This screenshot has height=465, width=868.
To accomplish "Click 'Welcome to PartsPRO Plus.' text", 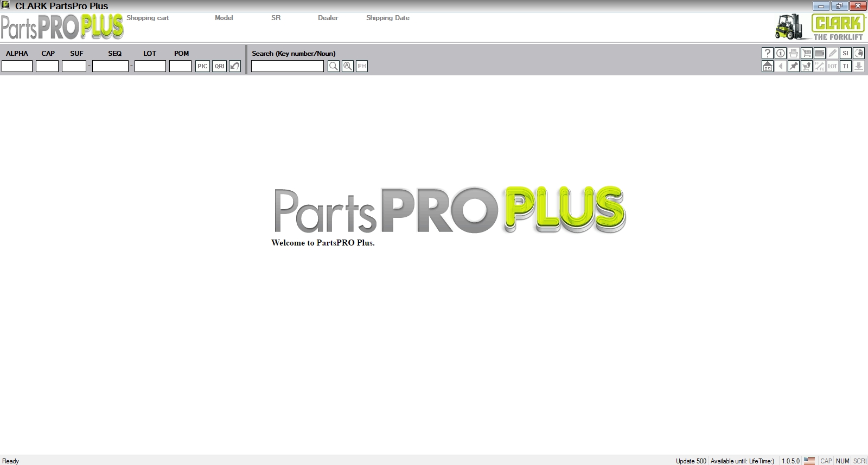I will coord(323,243).
